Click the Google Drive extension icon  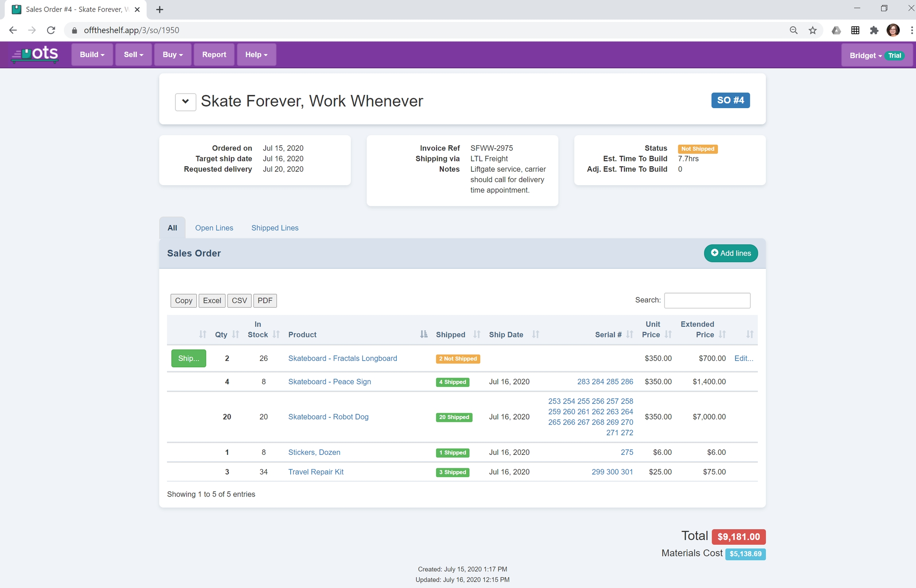pos(836,30)
